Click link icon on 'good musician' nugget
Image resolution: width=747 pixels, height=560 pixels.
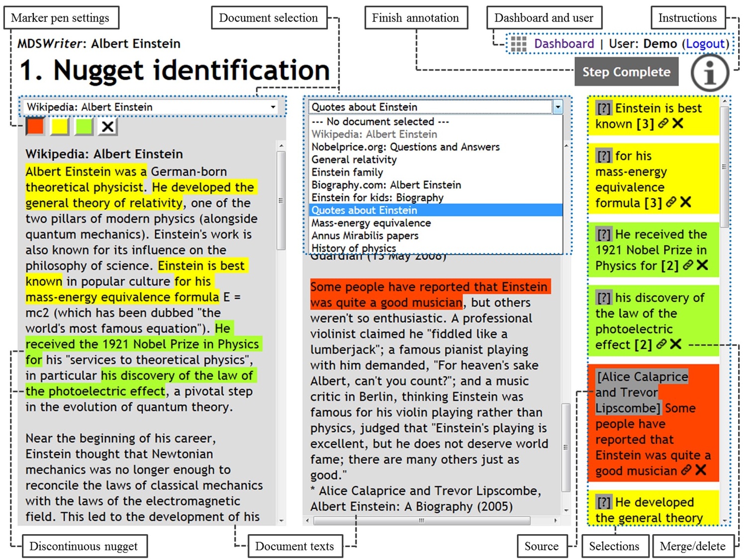(x=686, y=470)
